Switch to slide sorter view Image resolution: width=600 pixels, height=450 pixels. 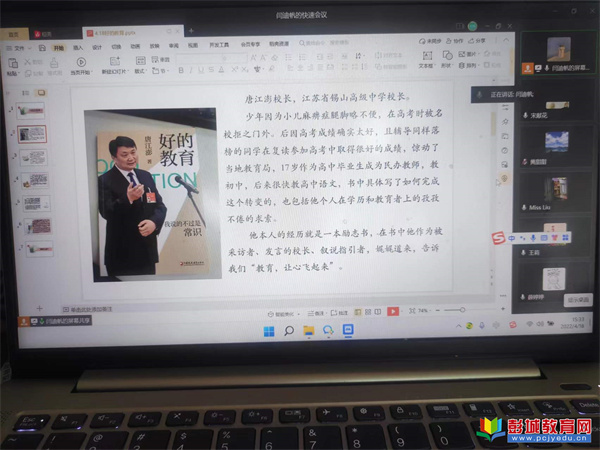click(368, 312)
